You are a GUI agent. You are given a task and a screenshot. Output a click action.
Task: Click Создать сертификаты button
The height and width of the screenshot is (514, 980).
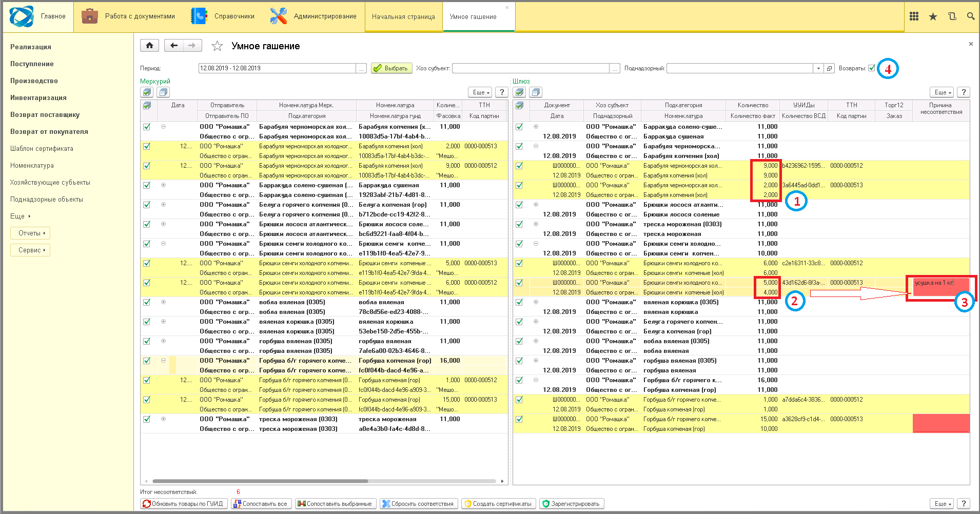point(498,504)
